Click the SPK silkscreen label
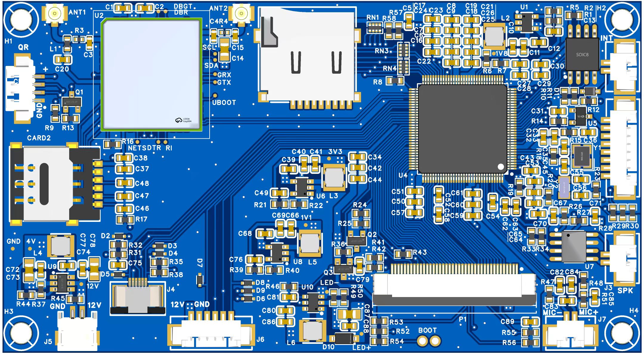Screen dimensions: 644x354 (625, 291)
